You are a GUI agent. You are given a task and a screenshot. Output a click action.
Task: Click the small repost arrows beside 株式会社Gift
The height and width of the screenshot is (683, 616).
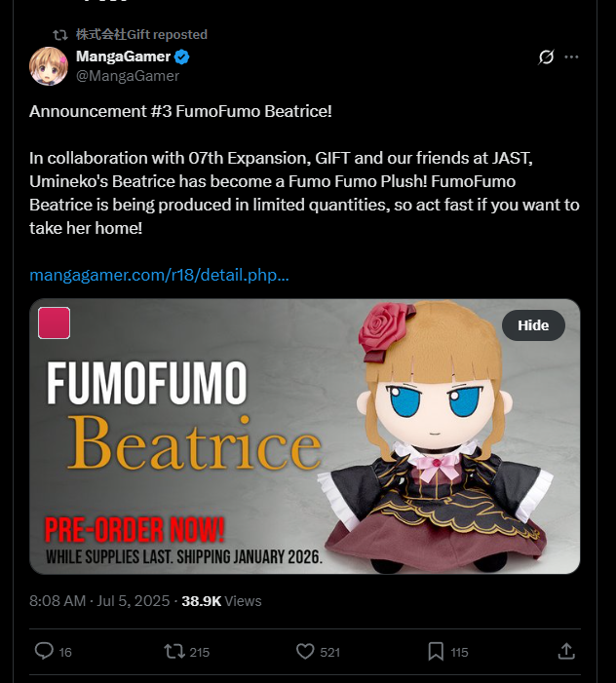(60, 35)
